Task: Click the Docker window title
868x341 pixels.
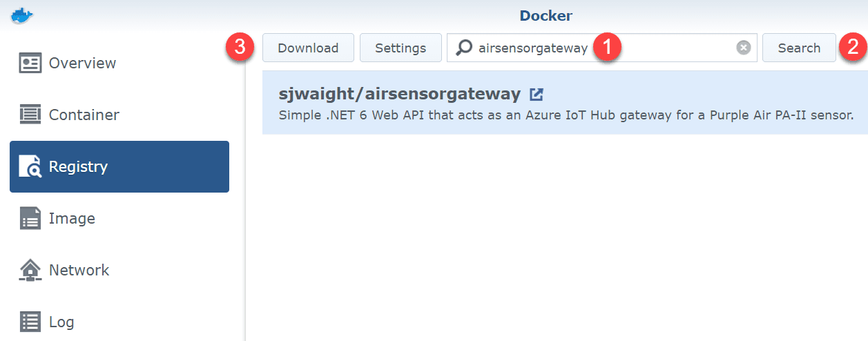Action: click(x=545, y=15)
